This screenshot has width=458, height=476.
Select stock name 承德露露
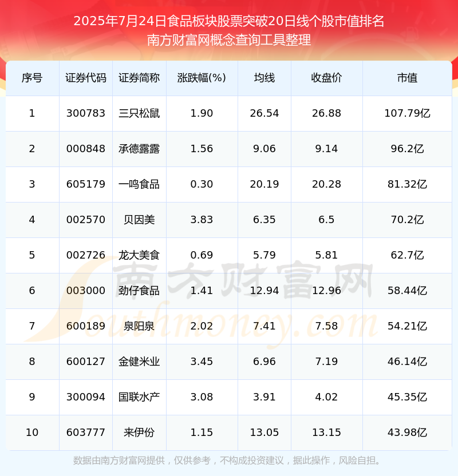click(x=139, y=149)
